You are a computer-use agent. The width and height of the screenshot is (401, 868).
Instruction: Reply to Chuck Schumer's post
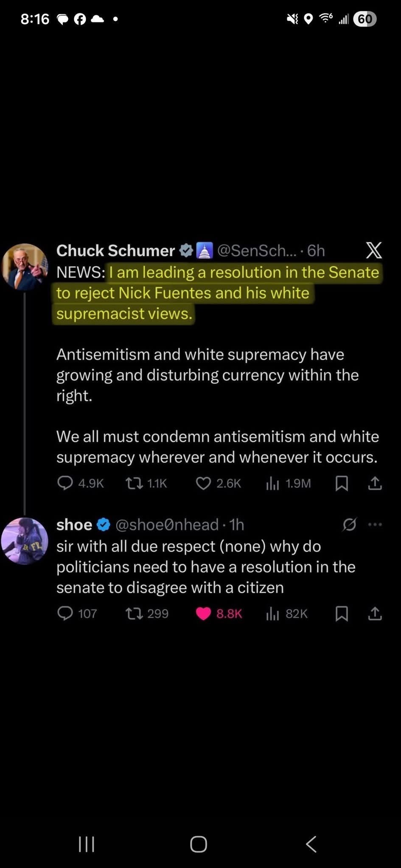65,483
